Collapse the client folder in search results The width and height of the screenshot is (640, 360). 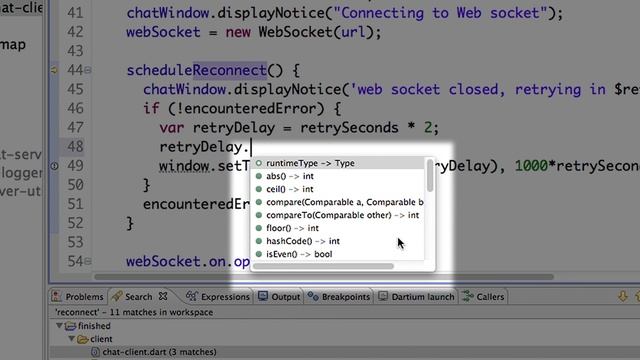72,339
